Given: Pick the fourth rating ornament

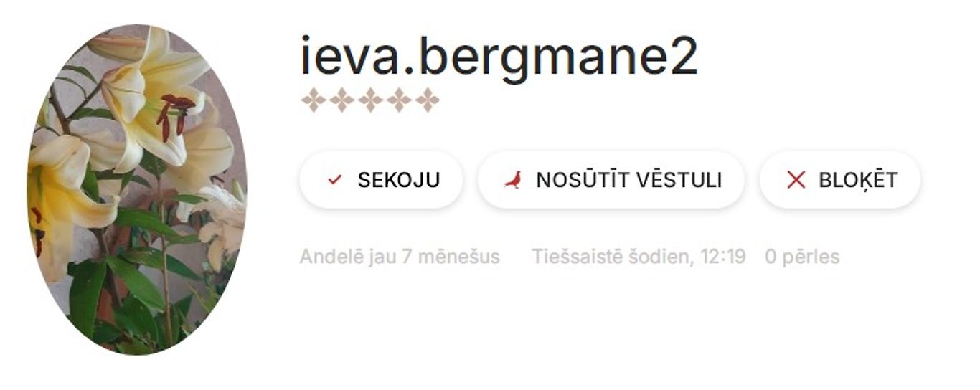Looking at the screenshot, I should [x=399, y=100].
